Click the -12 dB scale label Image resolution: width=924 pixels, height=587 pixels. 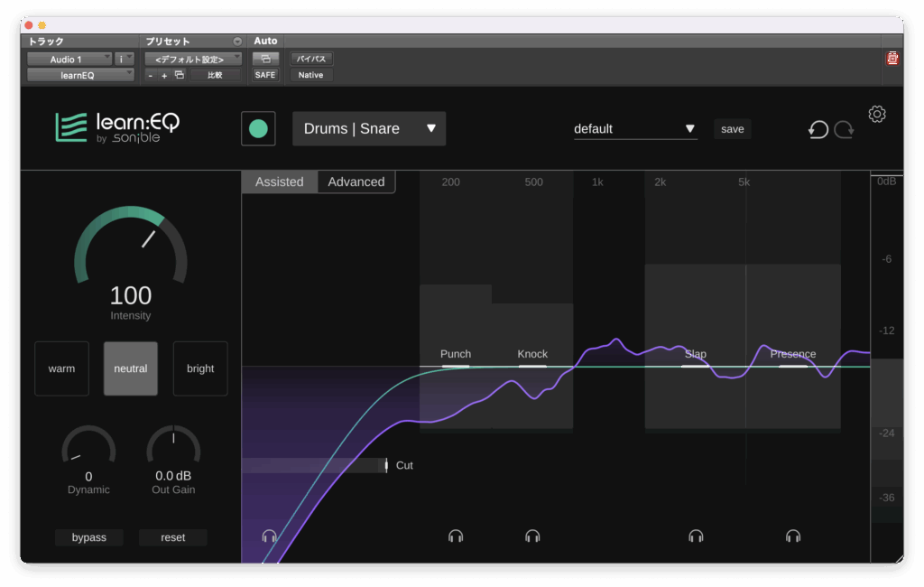887,331
